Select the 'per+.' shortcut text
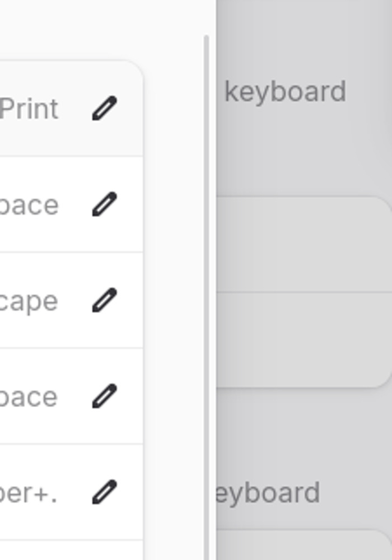Screen dimensions: 392x560 [x=29, y=493]
